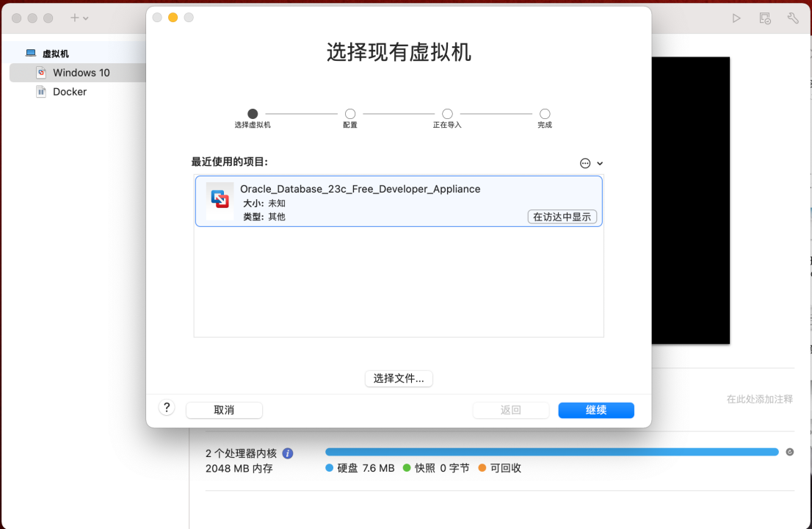Click the 配置 step indicator
Screen dimensions: 812x529
(350, 113)
